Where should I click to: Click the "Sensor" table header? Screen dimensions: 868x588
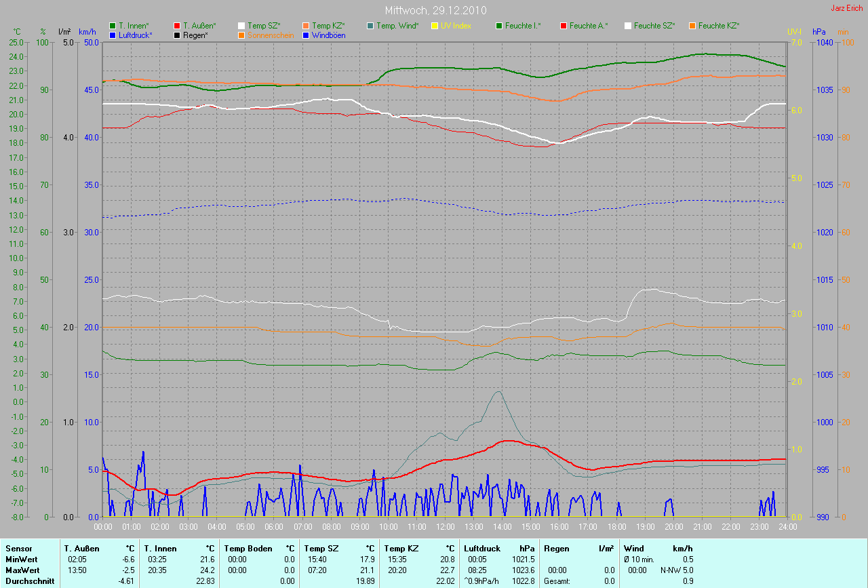(x=18, y=549)
